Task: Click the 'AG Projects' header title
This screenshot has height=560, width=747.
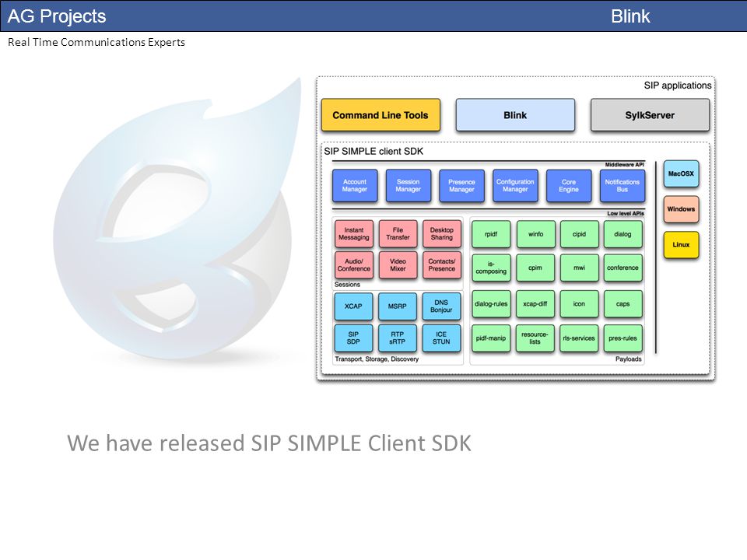Action: coord(57,16)
